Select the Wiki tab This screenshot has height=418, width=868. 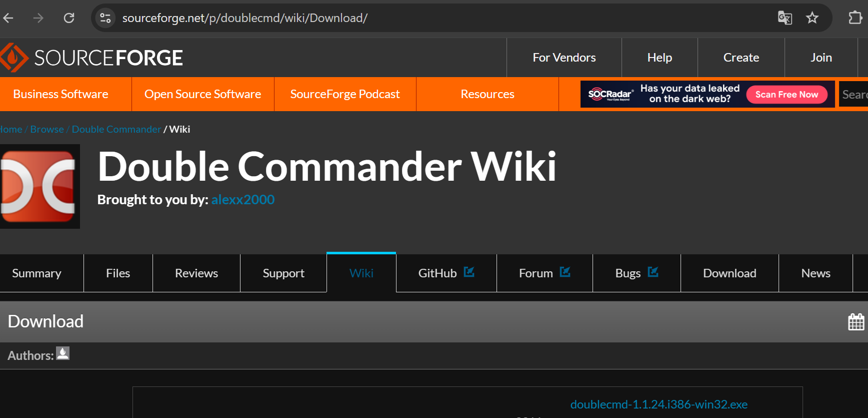pyautogui.click(x=361, y=273)
